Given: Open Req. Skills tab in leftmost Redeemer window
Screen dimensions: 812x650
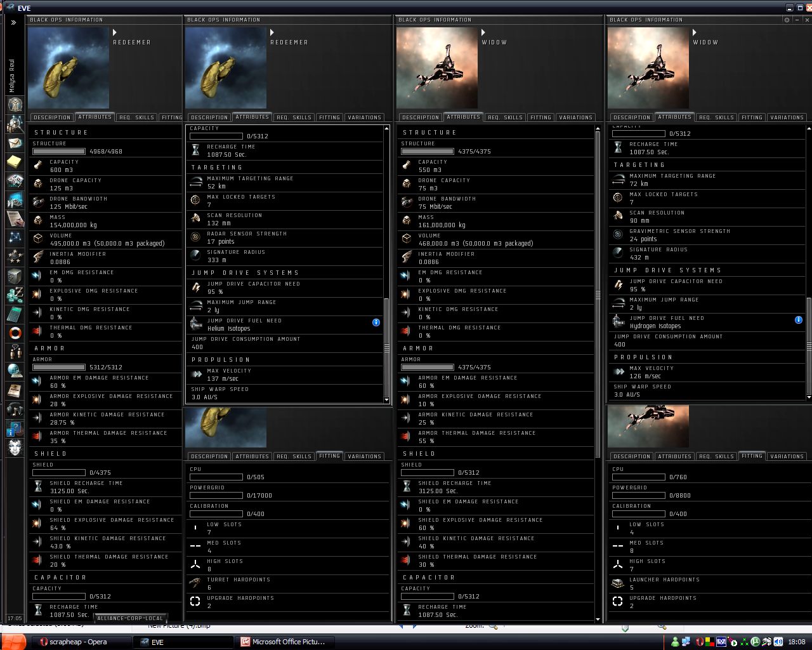Looking at the screenshot, I should coord(136,117).
